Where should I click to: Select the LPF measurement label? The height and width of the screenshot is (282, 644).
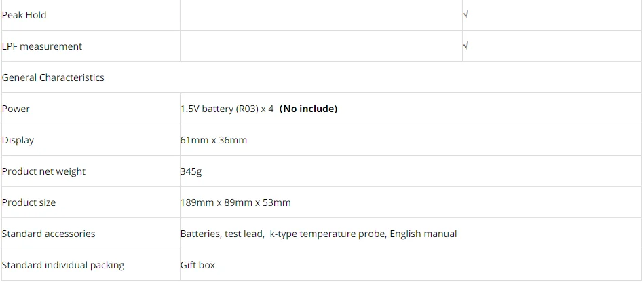(42, 46)
